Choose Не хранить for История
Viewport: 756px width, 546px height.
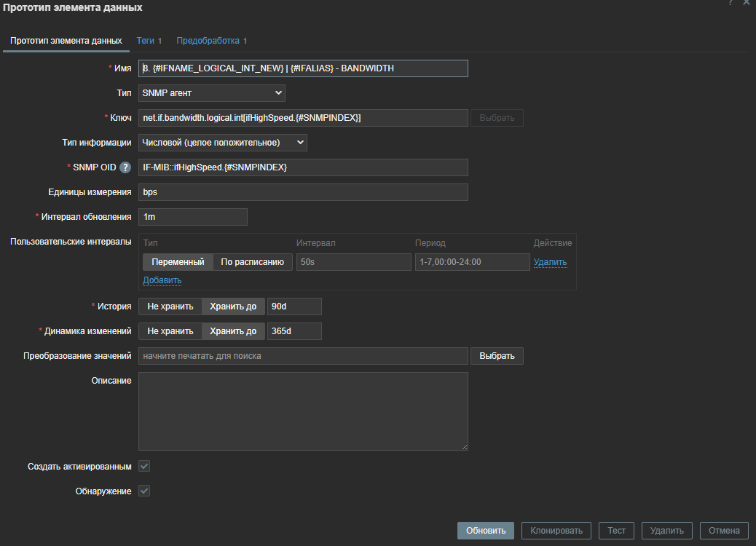click(x=170, y=306)
